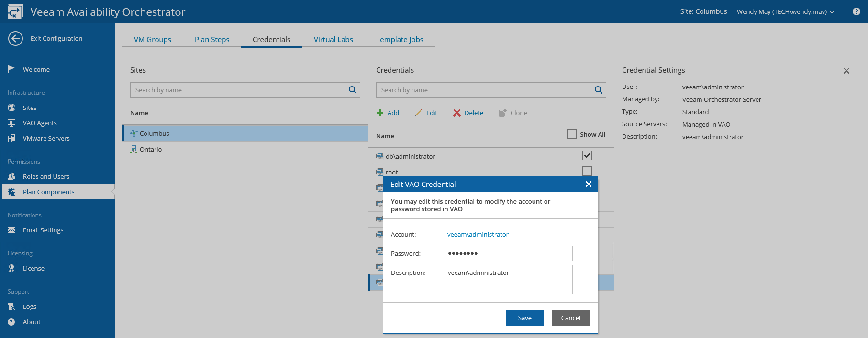
Task: Select the Credentials tab
Action: pyautogui.click(x=271, y=39)
